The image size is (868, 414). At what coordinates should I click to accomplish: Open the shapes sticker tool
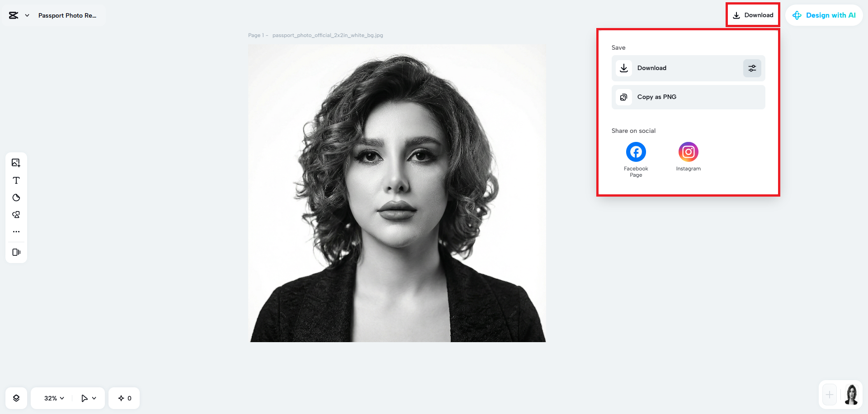16,198
